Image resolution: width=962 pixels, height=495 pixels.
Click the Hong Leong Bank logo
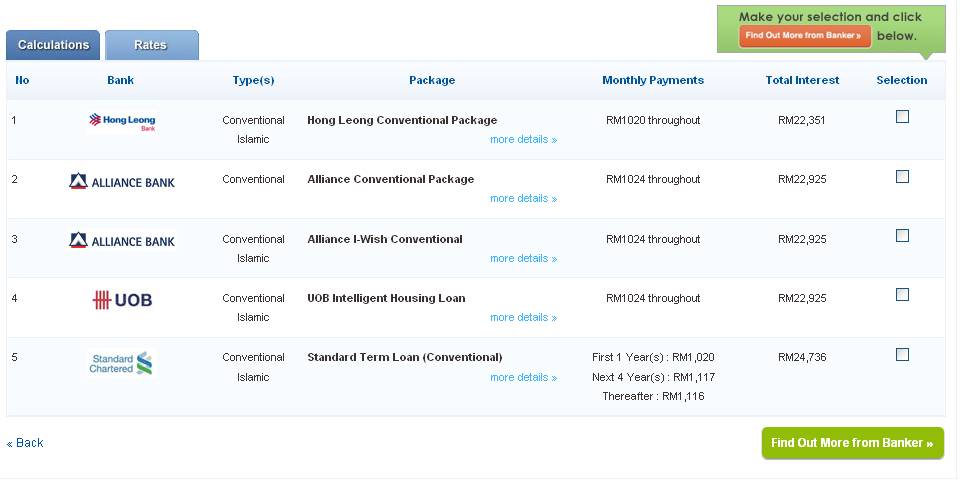click(122, 121)
